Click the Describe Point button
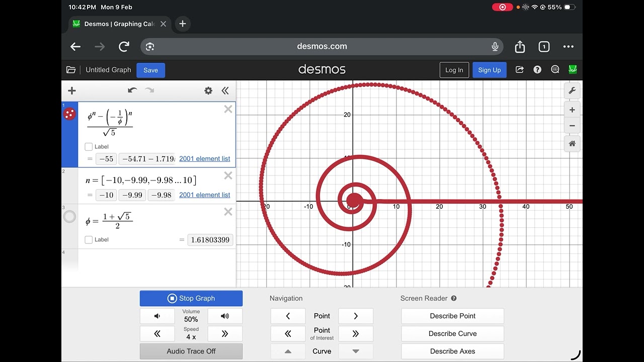The height and width of the screenshot is (362, 644). click(453, 316)
